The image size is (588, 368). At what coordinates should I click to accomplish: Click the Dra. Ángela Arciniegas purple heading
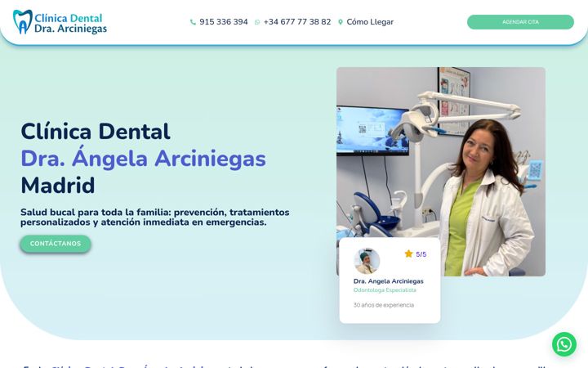143,159
